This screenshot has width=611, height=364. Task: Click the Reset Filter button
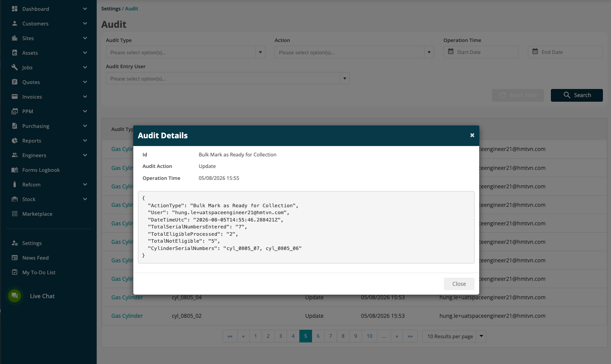tap(518, 95)
